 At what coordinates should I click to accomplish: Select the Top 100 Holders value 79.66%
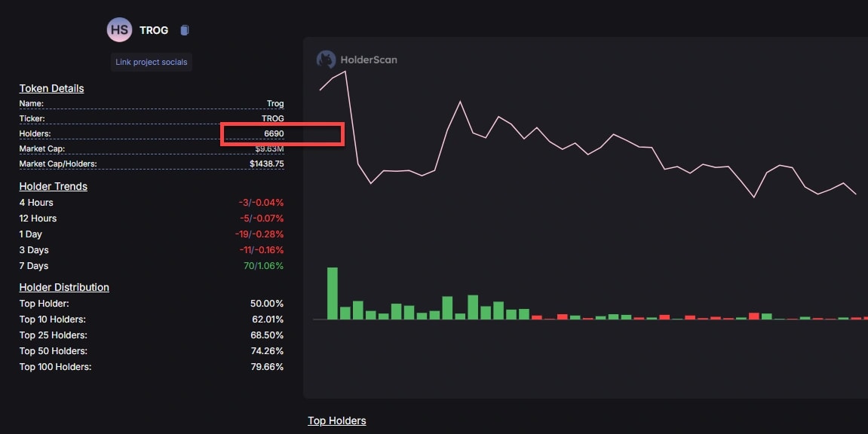click(x=267, y=366)
